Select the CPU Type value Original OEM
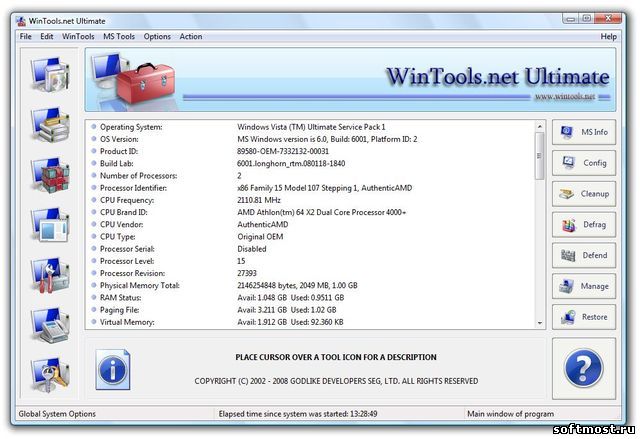640x439 pixels. (x=260, y=237)
